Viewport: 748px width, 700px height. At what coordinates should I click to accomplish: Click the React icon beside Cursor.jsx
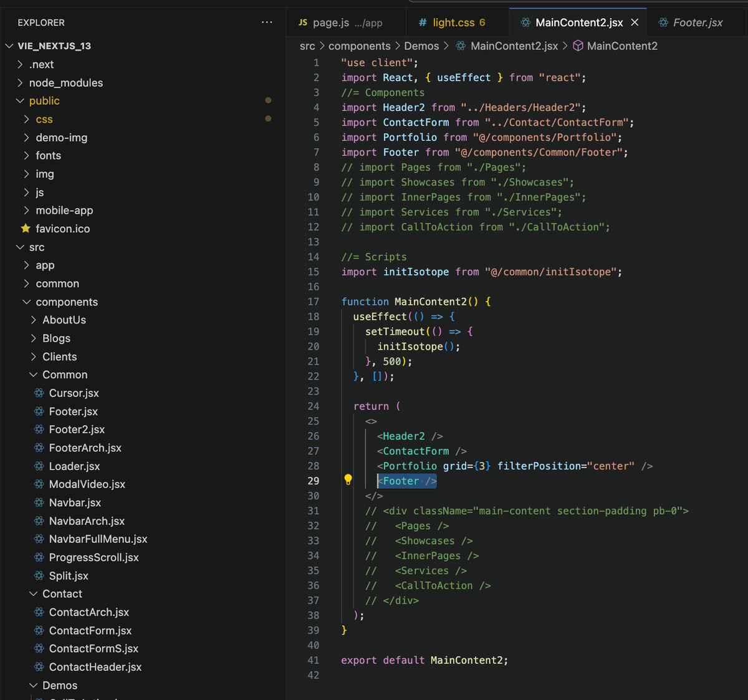(39, 393)
